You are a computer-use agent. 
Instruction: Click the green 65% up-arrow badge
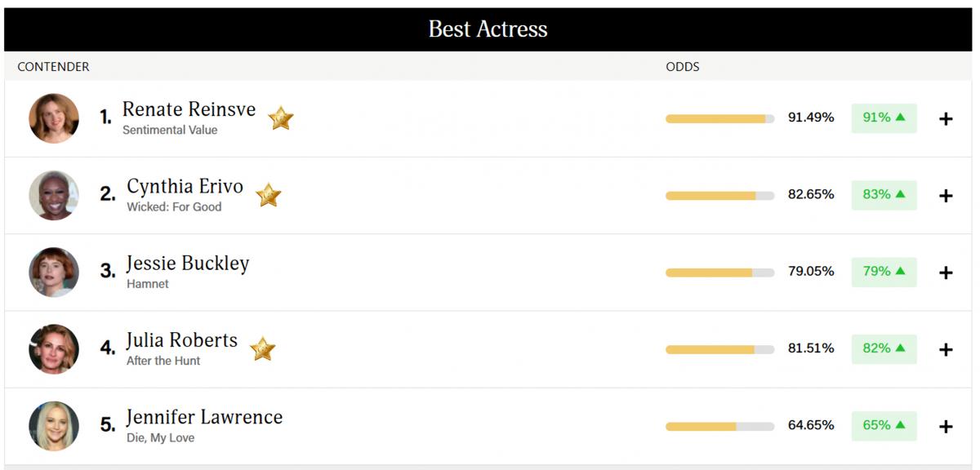884,425
